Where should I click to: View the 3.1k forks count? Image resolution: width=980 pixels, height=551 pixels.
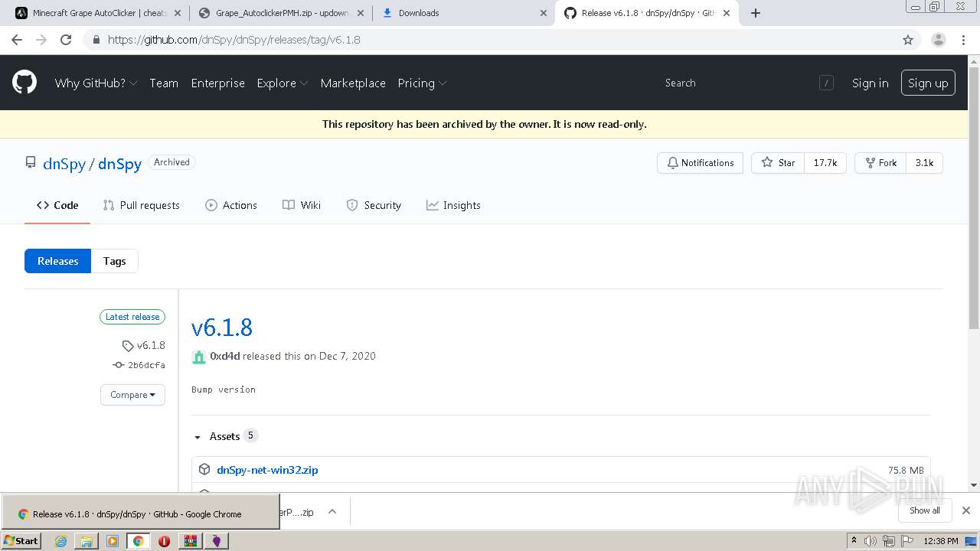(x=924, y=163)
